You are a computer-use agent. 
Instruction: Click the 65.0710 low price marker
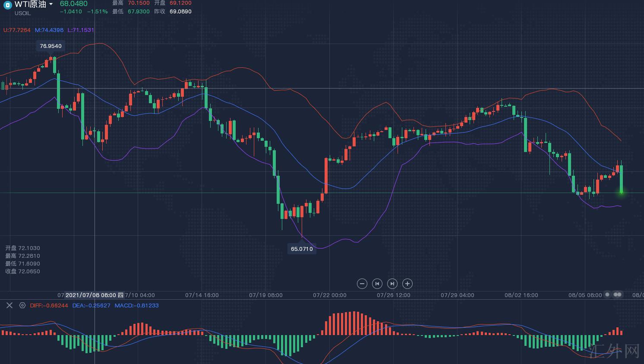click(302, 249)
